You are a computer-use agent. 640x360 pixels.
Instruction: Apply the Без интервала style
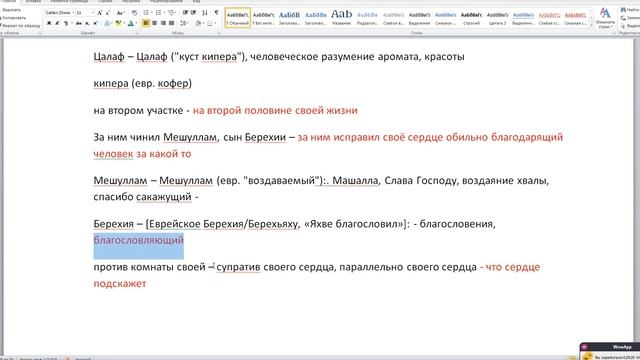point(264,18)
